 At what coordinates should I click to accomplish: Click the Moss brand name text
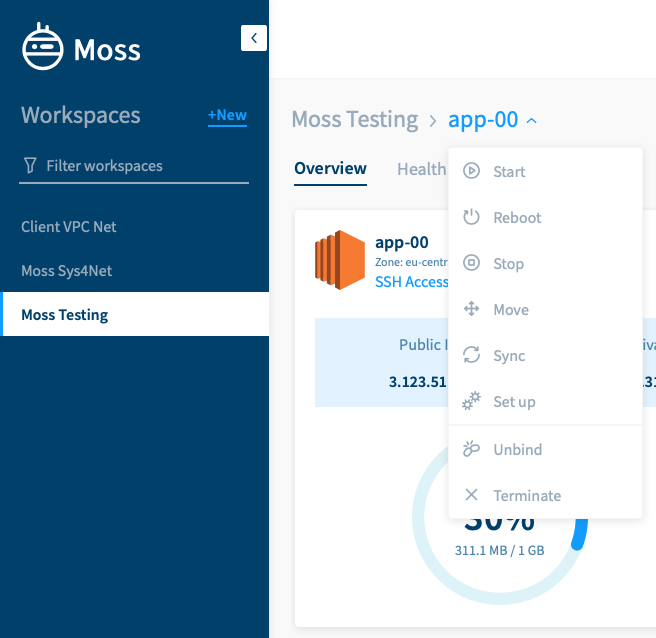[x=107, y=50]
